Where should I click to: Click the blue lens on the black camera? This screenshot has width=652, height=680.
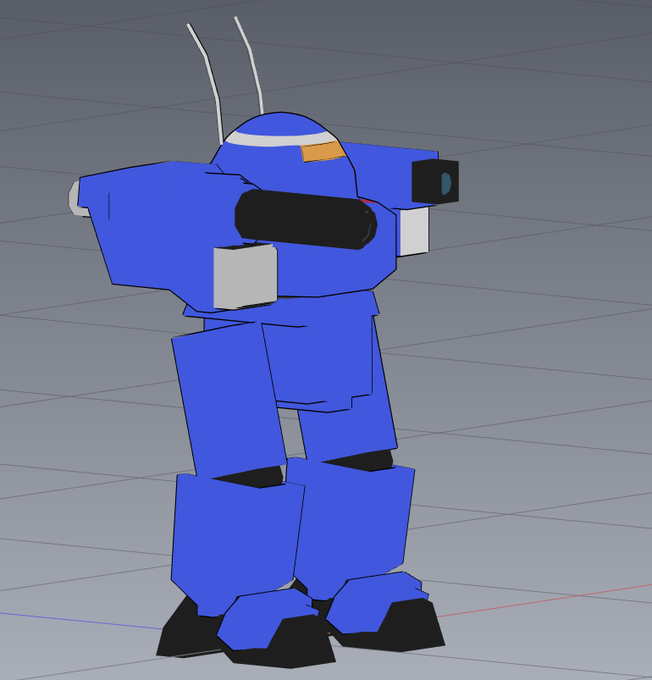tap(446, 183)
